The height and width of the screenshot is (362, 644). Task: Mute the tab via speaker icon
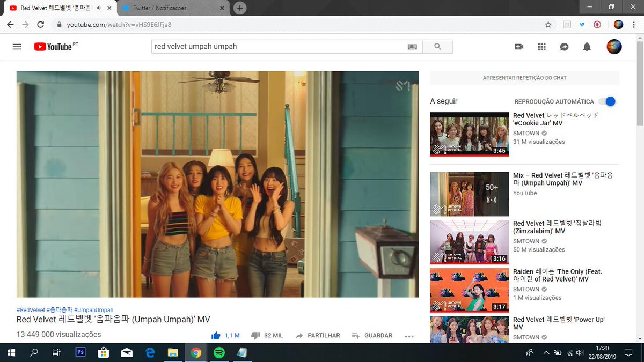pyautogui.click(x=99, y=8)
